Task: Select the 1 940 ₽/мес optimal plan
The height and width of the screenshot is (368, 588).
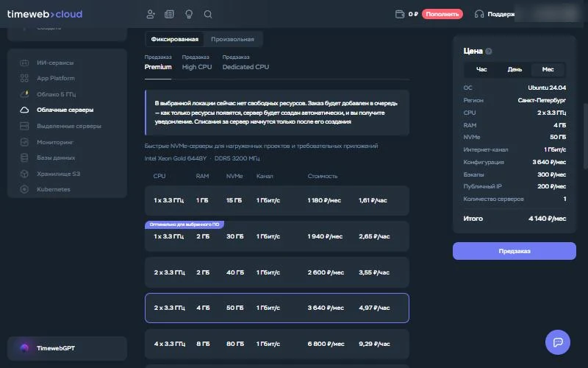Action: coord(277,236)
